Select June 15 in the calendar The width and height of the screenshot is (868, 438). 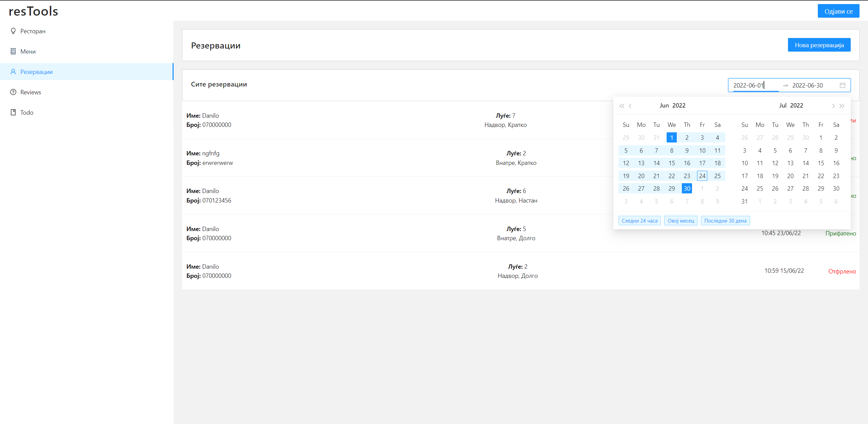tap(671, 163)
